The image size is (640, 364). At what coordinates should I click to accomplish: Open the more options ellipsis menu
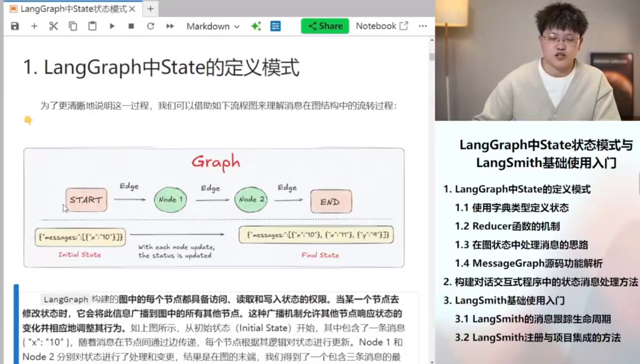(x=423, y=26)
